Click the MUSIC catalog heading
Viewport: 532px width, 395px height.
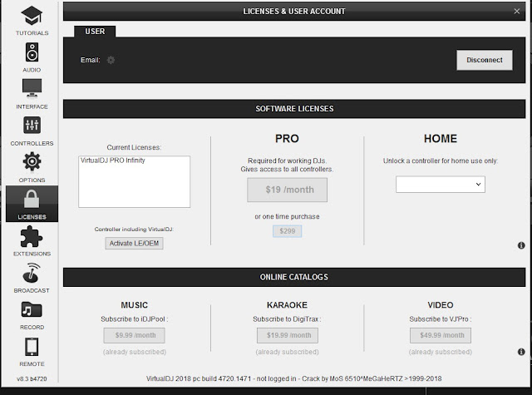(x=135, y=305)
